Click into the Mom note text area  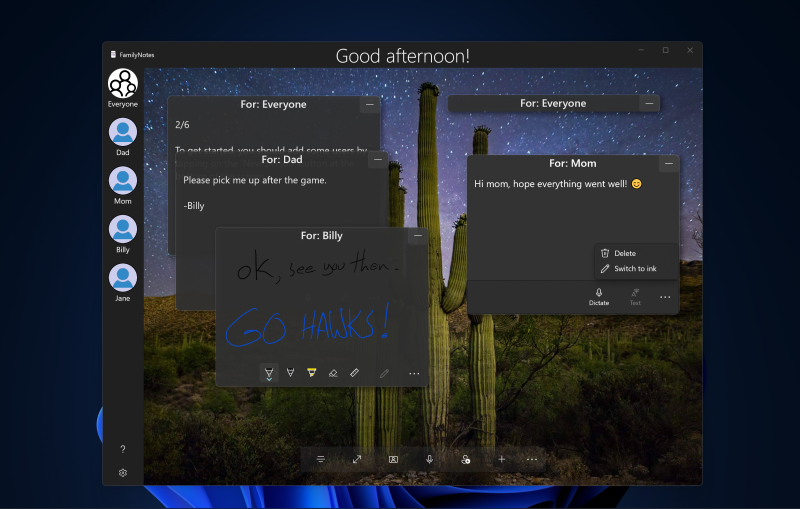(x=572, y=224)
